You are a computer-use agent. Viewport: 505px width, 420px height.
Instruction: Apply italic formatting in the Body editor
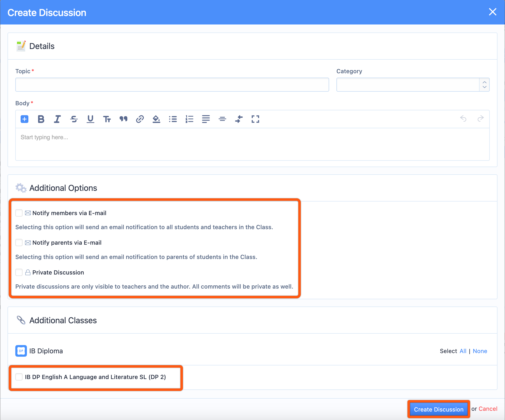tap(57, 119)
